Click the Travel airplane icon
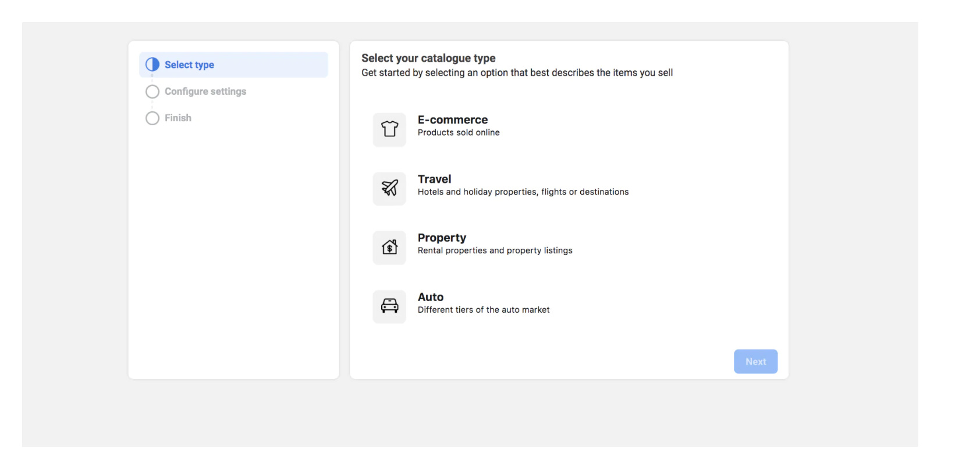This screenshot has height=466, width=980. click(389, 188)
